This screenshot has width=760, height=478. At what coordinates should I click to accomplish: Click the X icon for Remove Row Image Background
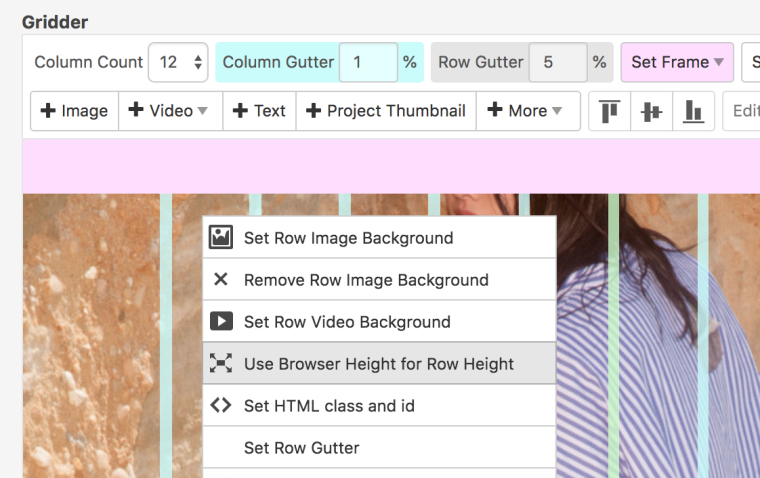221,280
